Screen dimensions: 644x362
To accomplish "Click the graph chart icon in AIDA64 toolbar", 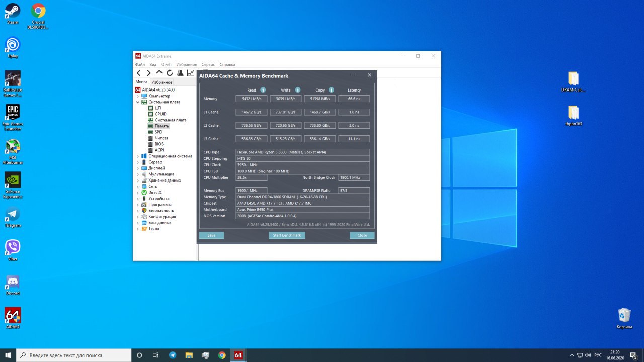I will coord(191,73).
